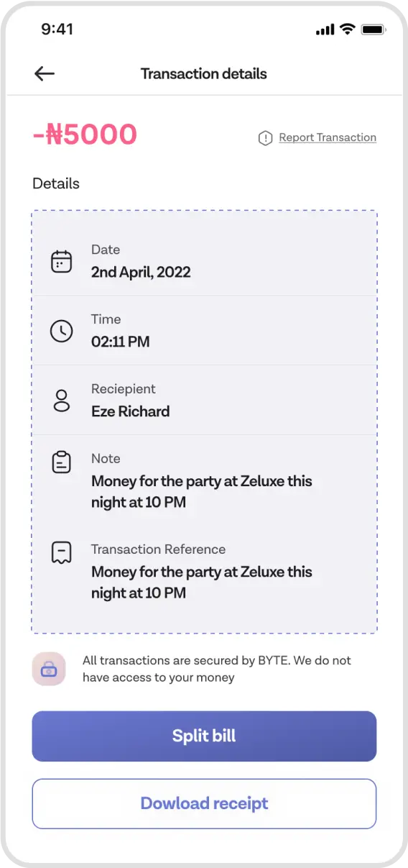Tap the battery indicator in status bar

pos(374,29)
